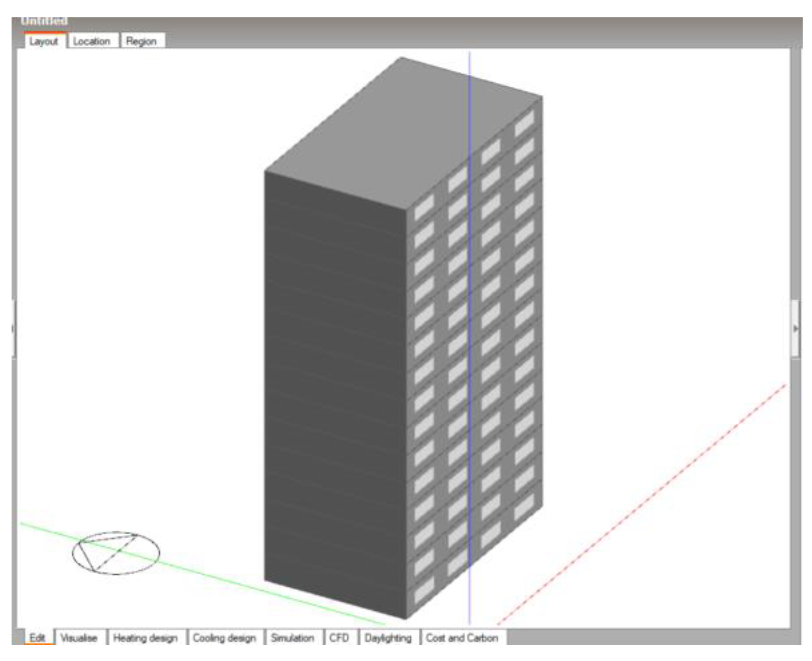Select the Simulation tab
This screenshot has height=661, width=812.
[x=293, y=638]
